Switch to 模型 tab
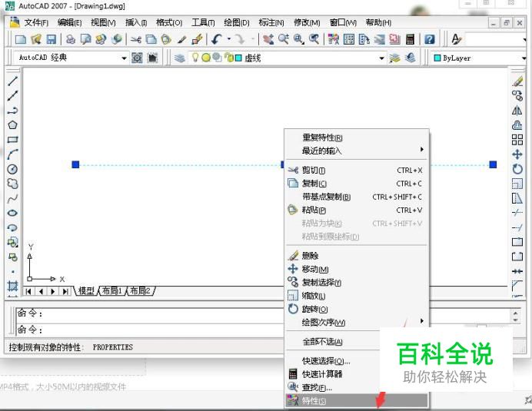 pyautogui.click(x=86, y=290)
